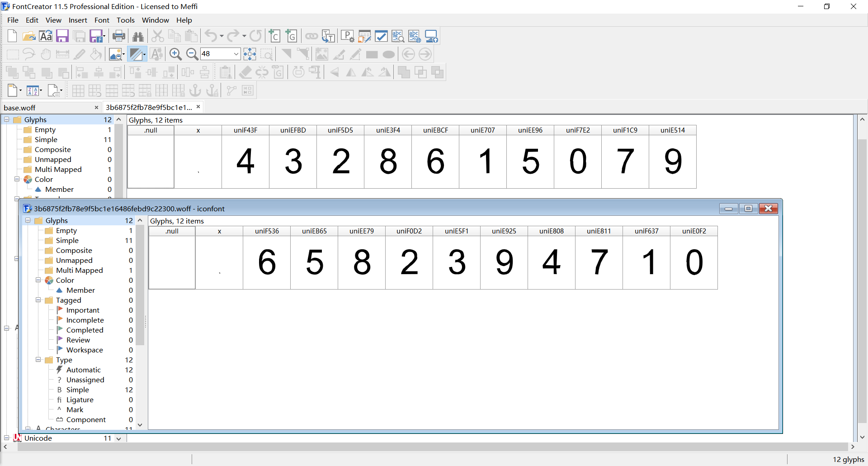Select Ligature type in iconfont tree
Image resolution: width=868 pixels, height=466 pixels.
[x=80, y=399]
